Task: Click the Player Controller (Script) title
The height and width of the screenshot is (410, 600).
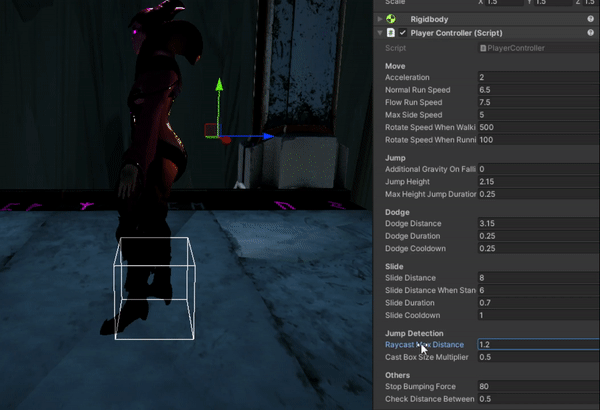Action: [x=457, y=33]
